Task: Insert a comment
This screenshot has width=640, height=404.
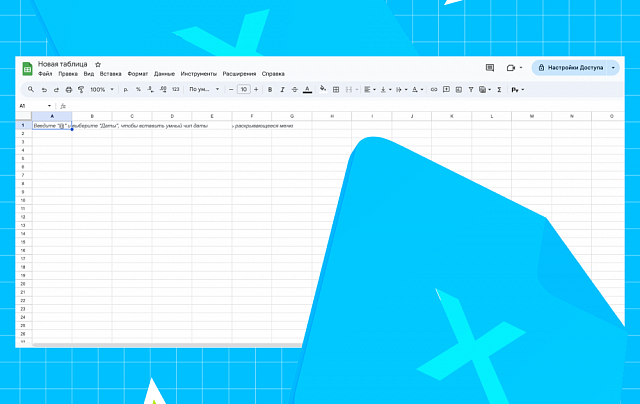Action: click(446, 89)
